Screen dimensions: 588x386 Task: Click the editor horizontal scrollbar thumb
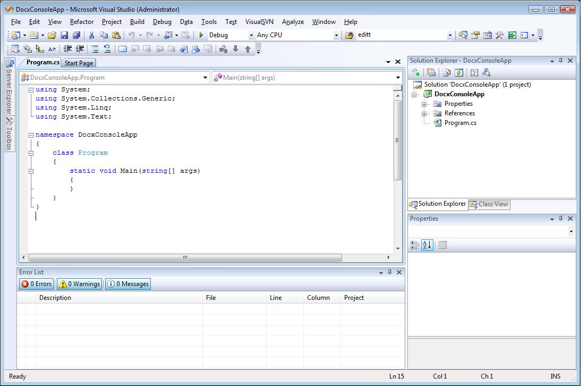pyautogui.click(x=185, y=257)
